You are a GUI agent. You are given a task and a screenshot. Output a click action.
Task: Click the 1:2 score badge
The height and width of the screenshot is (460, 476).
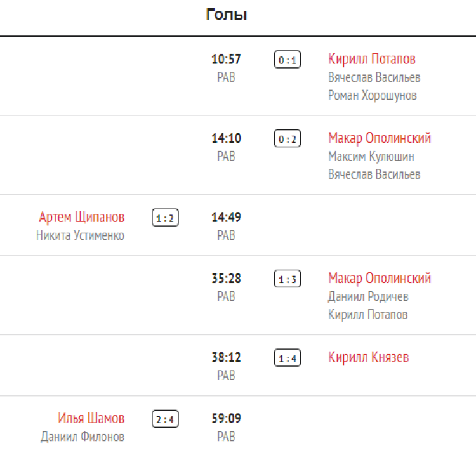click(x=165, y=218)
